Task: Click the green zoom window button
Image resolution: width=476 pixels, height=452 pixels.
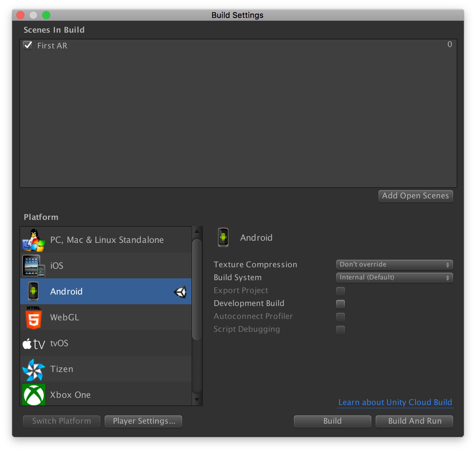Action: tap(46, 15)
